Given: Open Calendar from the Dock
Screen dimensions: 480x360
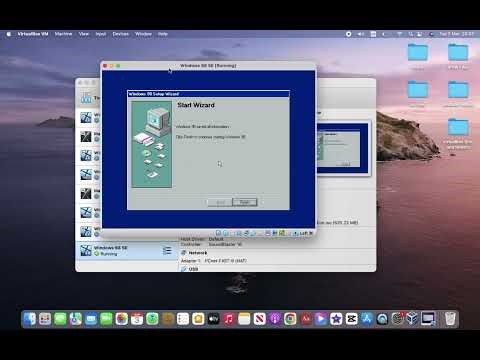Looking at the screenshot, I should coord(137,319).
